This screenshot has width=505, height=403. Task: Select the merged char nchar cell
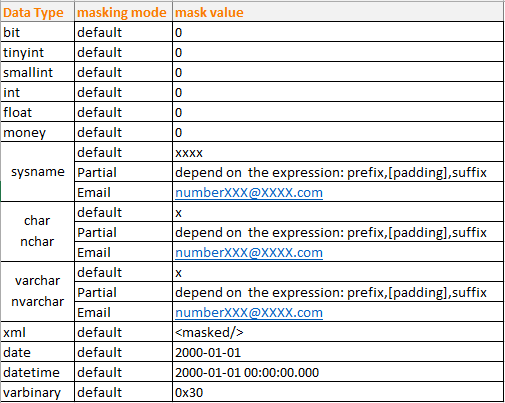pyautogui.click(x=37, y=232)
